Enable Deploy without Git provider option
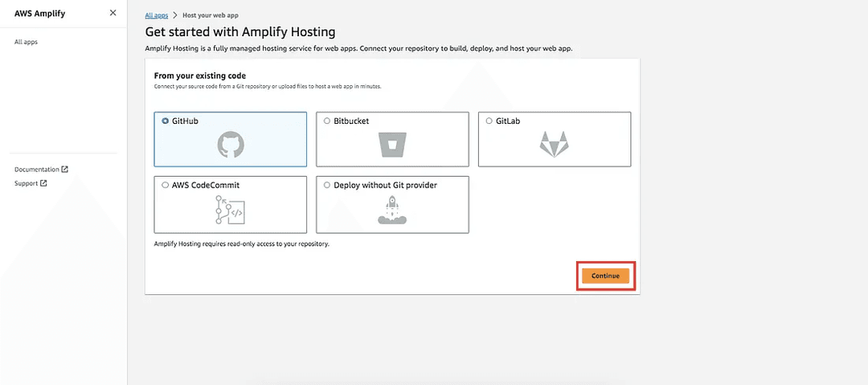The height and width of the screenshot is (385, 868). 326,185
